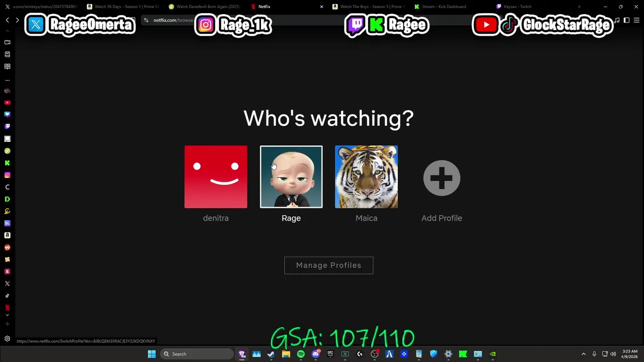
Task: Switch to the Kaysan Twitch tab
Action: (533, 7)
